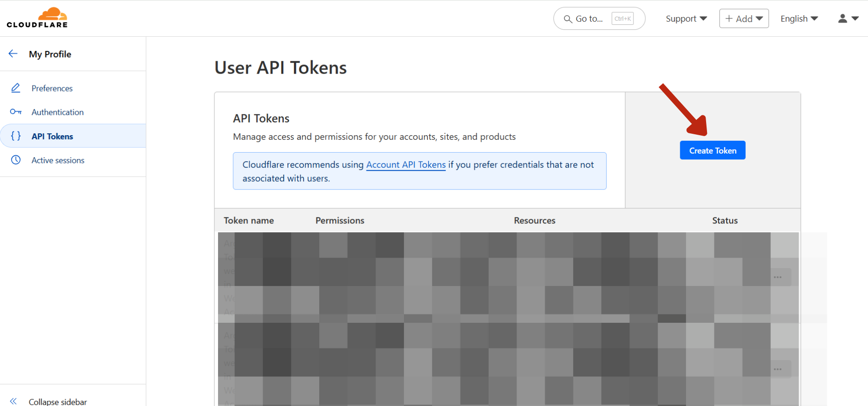Viewport: 868px width, 406px height.
Task: Click the User API Tokens page title
Action: tap(281, 68)
